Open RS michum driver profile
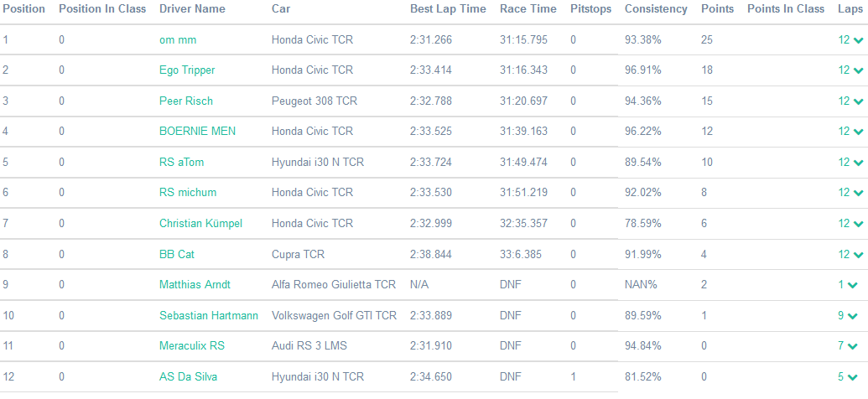The image size is (868, 399). [188, 192]
